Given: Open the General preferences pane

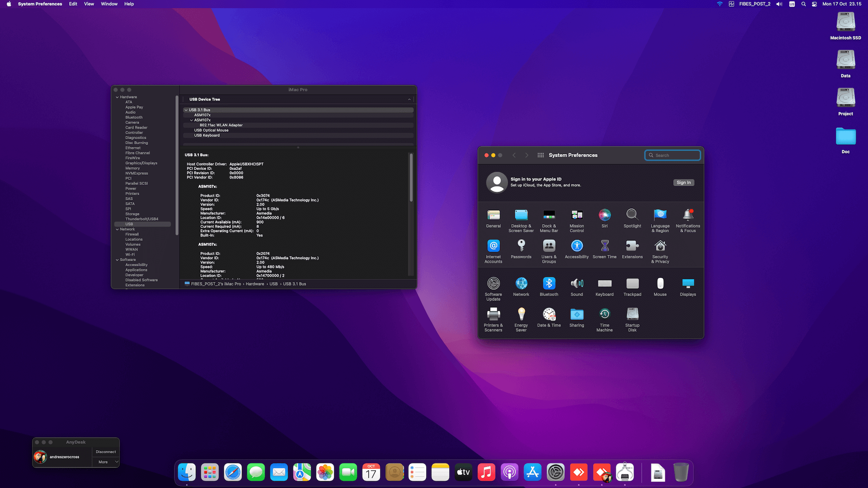Looking at the screenshot, I should [x=493, y=219].
